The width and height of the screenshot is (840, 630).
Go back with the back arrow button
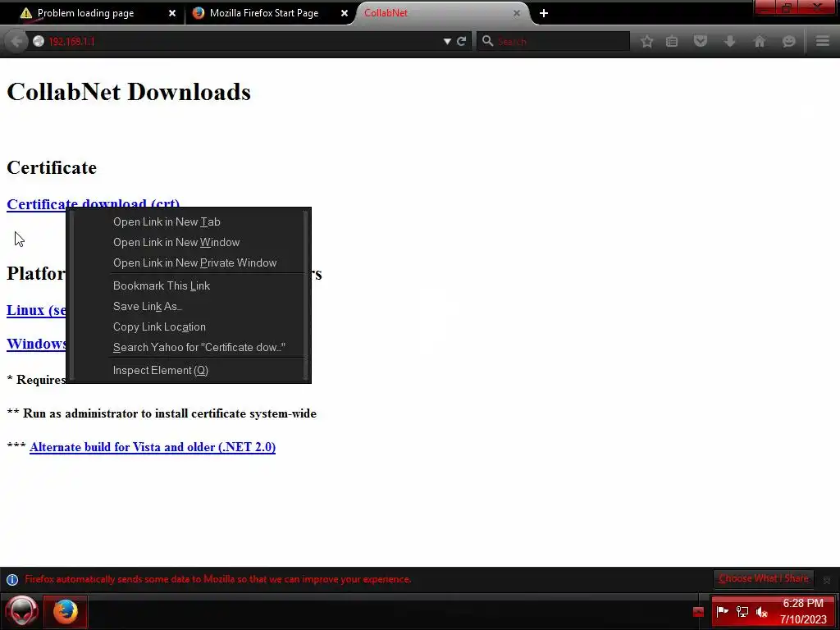(x=16, y=41)
